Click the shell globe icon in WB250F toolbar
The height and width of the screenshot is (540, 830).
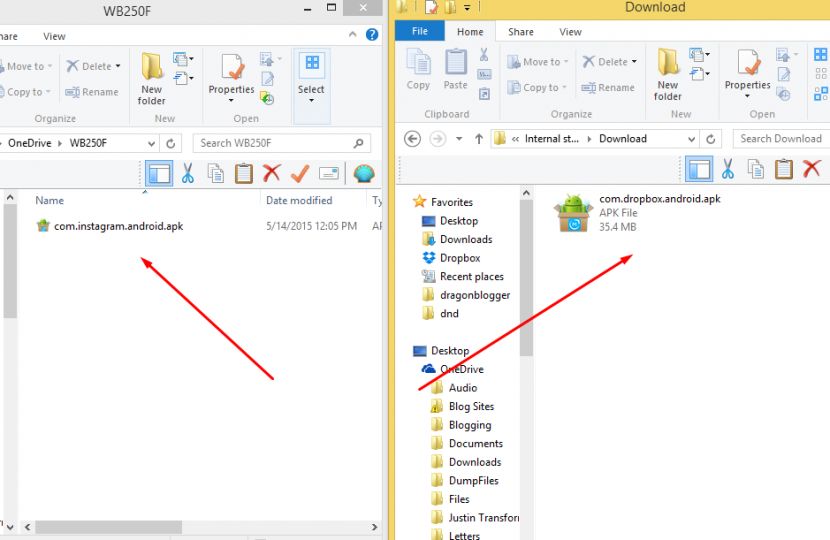pos(364,173)
